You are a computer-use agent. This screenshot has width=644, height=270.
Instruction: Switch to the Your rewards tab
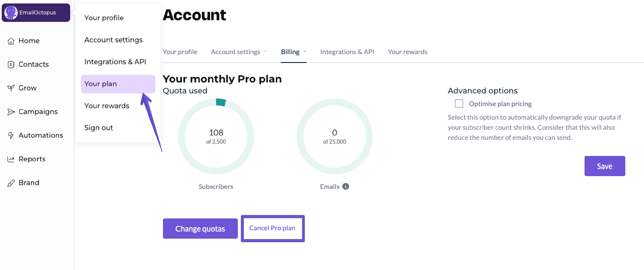point(407,52)
